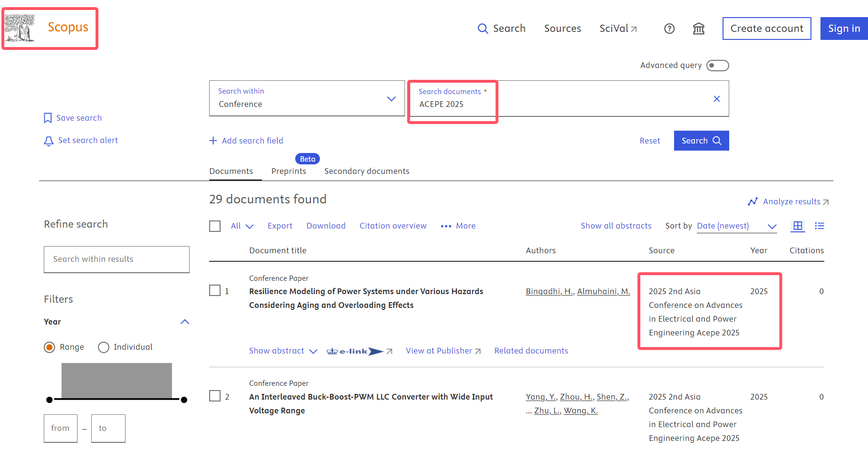Expand Show abstract for document 1

coord(283,351)
